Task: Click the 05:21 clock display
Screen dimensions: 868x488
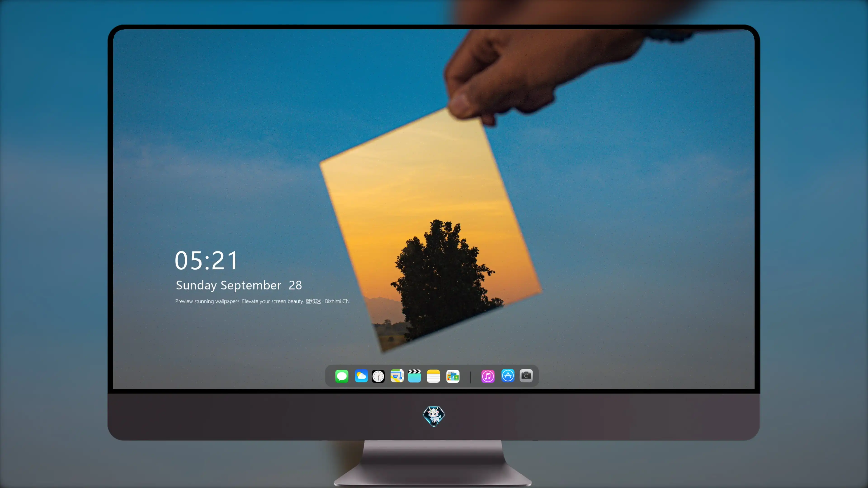Action: click(x=206, y=260)
